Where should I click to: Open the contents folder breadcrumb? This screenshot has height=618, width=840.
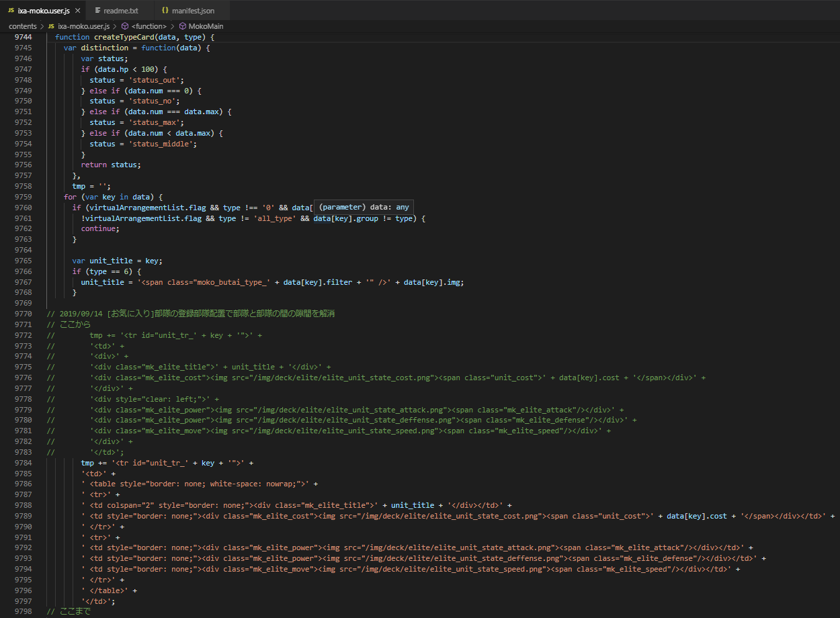pyautogui.click(x=22, y=26)
